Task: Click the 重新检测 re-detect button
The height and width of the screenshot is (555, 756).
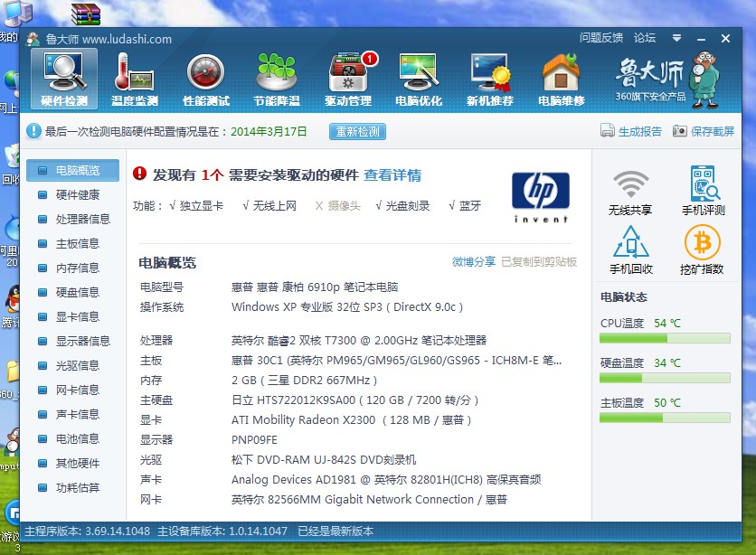Action: 357,132
